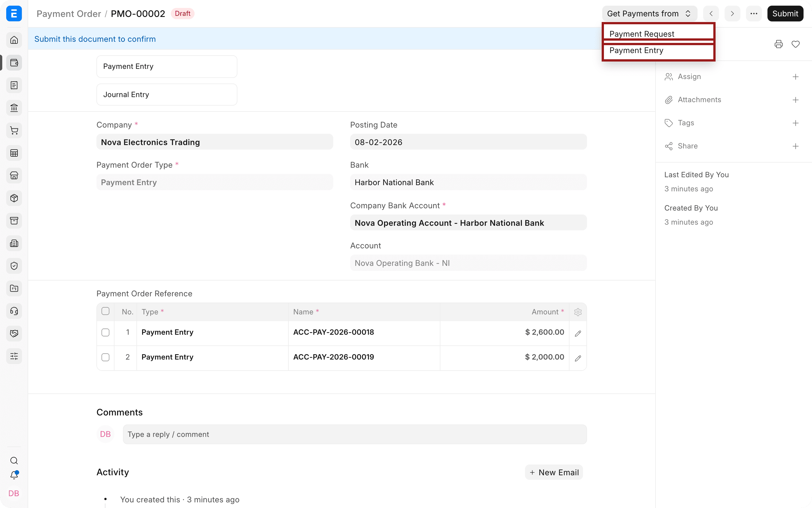This screenshot has width=812, height=508.
Task: Select the Payment Entry connection card
Action: 167,66
